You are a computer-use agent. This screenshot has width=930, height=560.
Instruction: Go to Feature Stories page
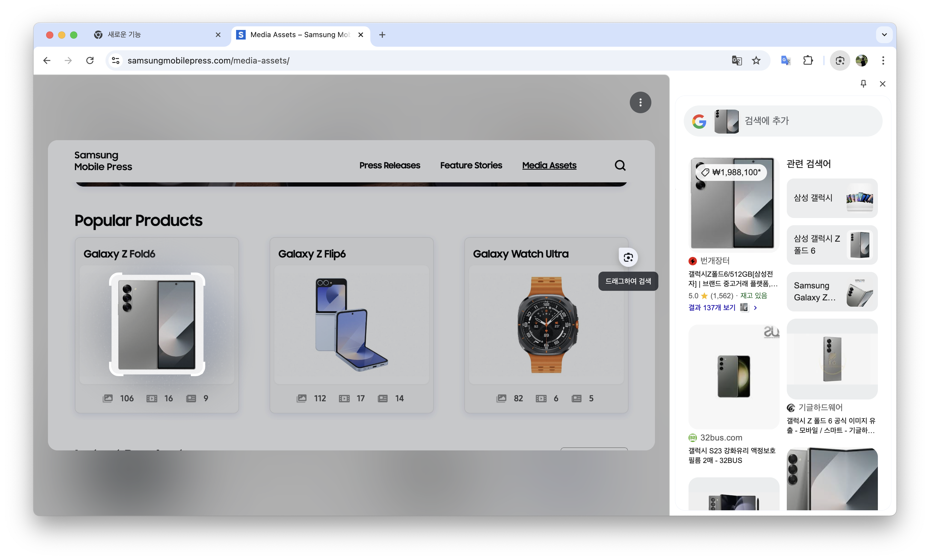(471, 165)
